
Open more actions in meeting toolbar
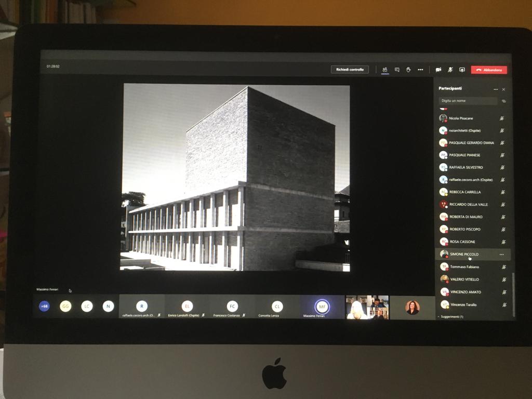420,70
